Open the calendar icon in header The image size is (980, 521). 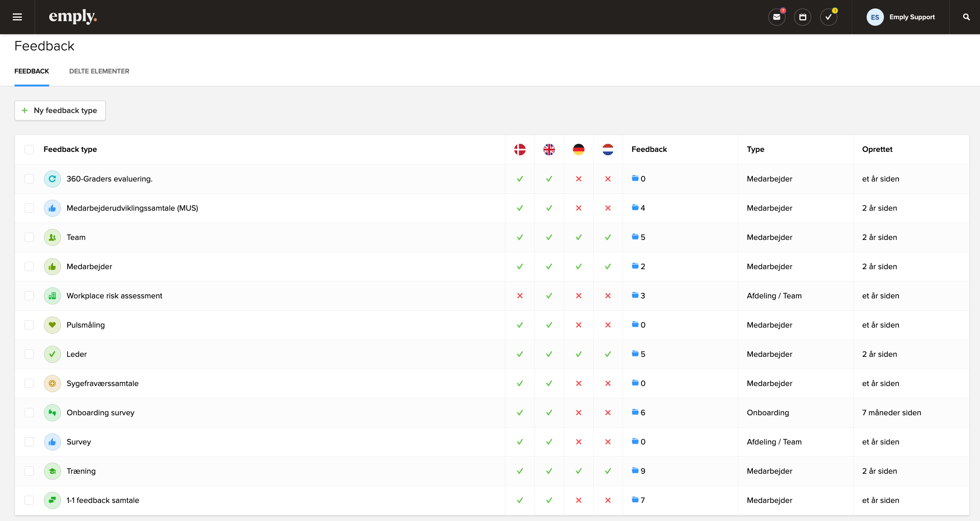802,17
